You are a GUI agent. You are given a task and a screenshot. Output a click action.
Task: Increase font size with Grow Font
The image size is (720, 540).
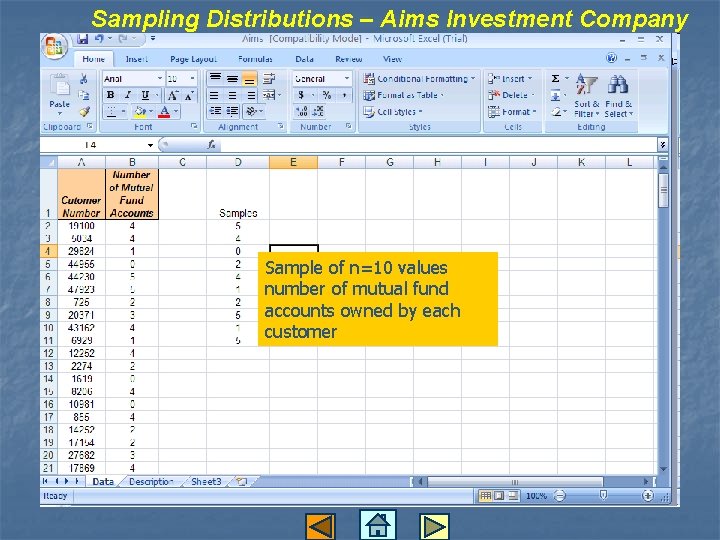coord(173,95)
